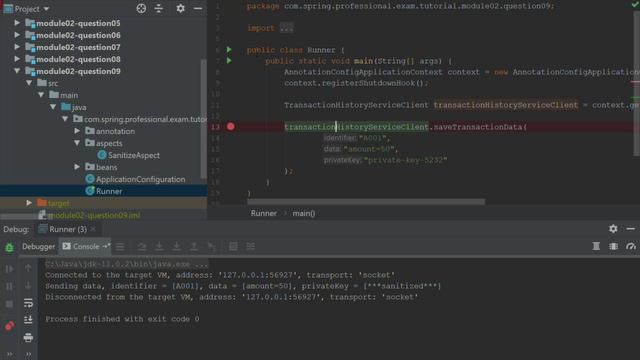Viewport: 640px width, 360px height.
Task: Click Step Over icon in debug toolbar
Action: [x=142, y=247]
